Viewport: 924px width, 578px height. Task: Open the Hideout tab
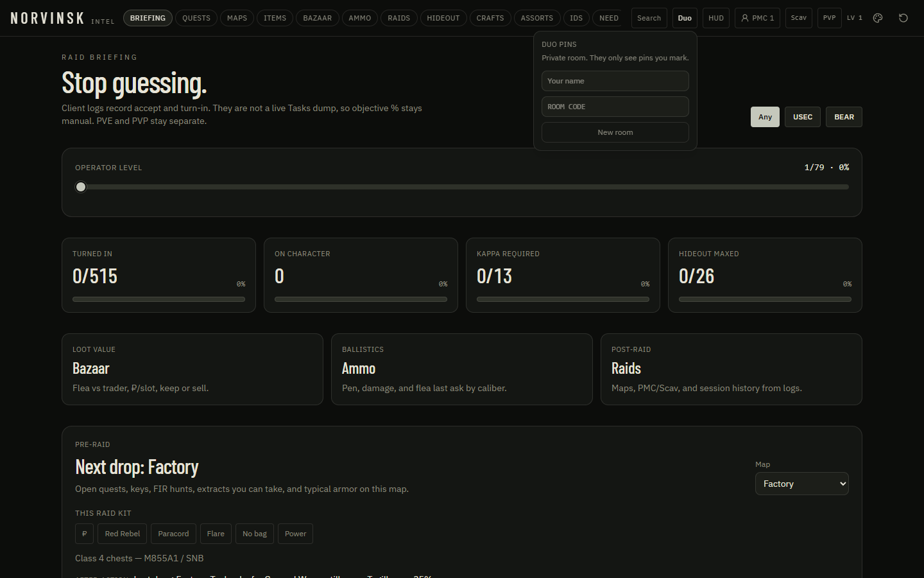(x=443, y=18)
